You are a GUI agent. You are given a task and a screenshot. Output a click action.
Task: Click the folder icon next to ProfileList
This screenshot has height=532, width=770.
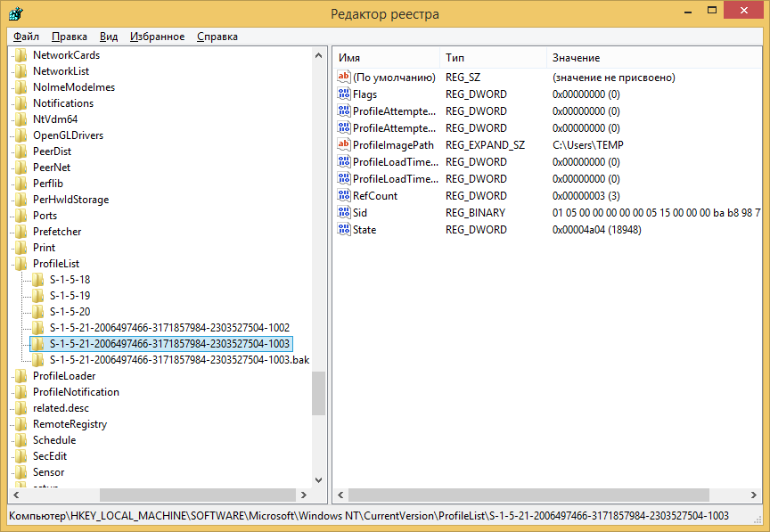click(21, 264)
